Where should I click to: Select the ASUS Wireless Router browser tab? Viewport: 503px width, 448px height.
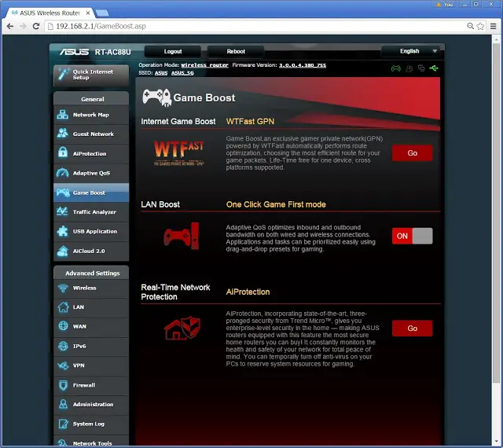pyautogui.click(x=50, y=13)
